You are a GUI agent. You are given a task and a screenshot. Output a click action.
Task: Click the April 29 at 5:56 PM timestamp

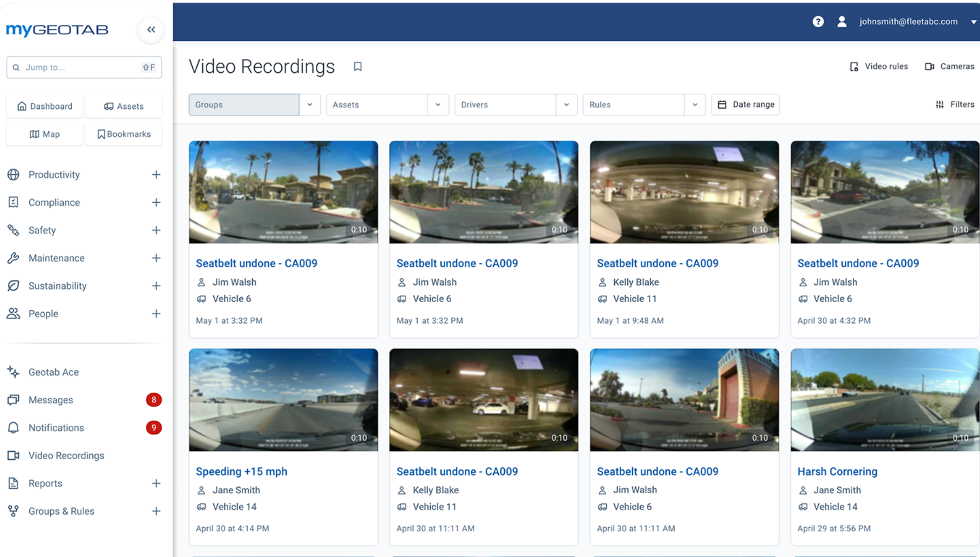(834, 529)
